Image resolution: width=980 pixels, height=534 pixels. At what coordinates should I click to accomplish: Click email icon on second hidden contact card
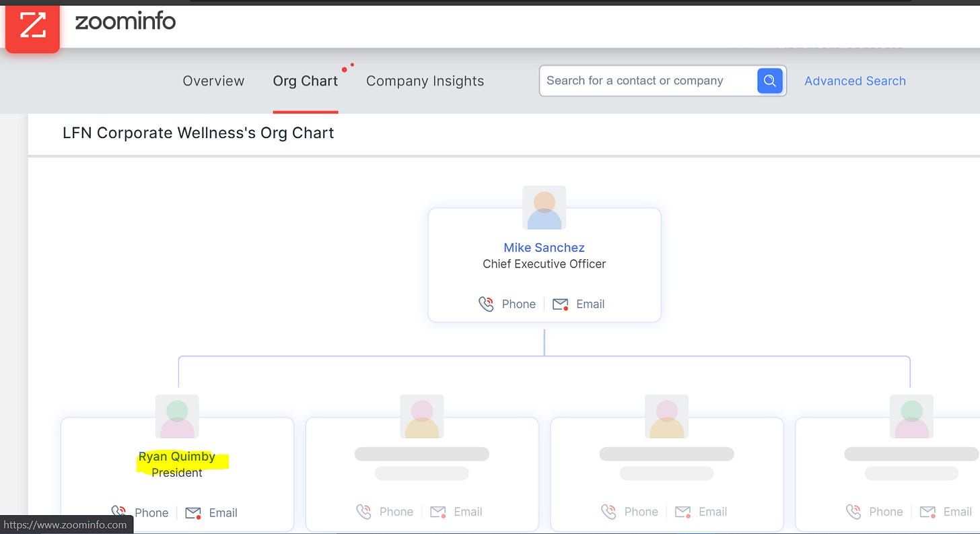pos(438,512)
